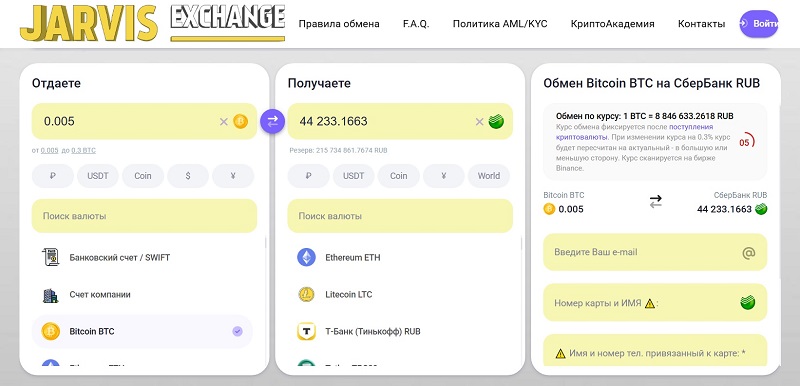800x386 pixels.
Task: Open КриптоАкадемия page
Action: [x=612, y=24]
